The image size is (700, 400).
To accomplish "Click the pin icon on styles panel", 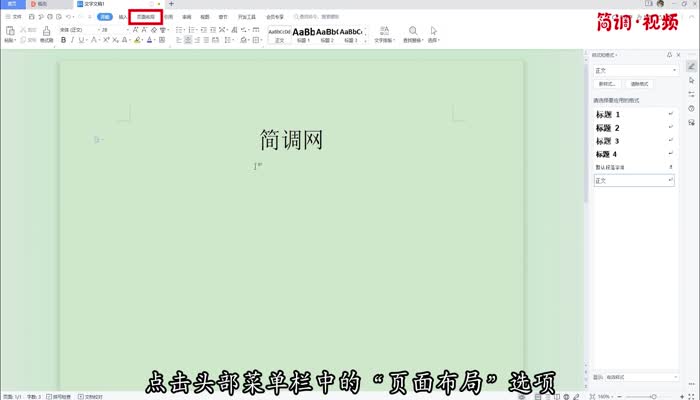I will tap(669, 53).
